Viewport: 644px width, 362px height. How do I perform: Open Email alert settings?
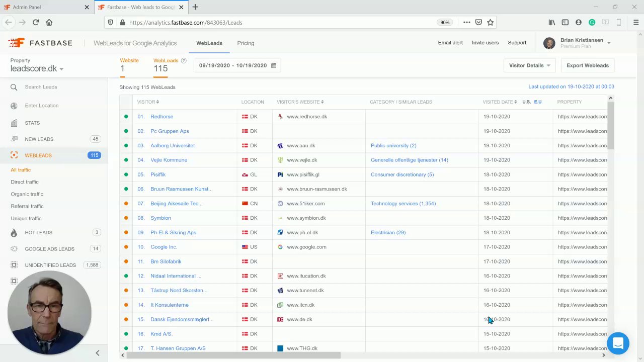coord(450,43)
